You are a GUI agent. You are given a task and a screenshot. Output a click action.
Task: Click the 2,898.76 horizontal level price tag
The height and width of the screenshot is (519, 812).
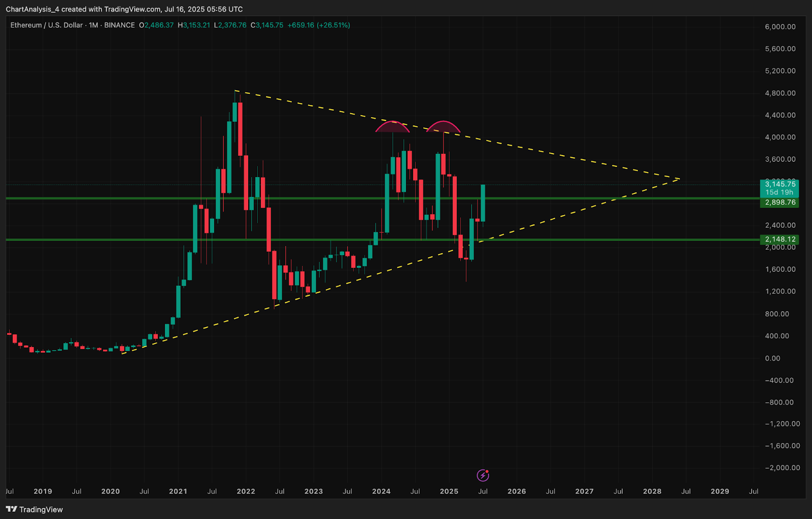coord(780,202)
